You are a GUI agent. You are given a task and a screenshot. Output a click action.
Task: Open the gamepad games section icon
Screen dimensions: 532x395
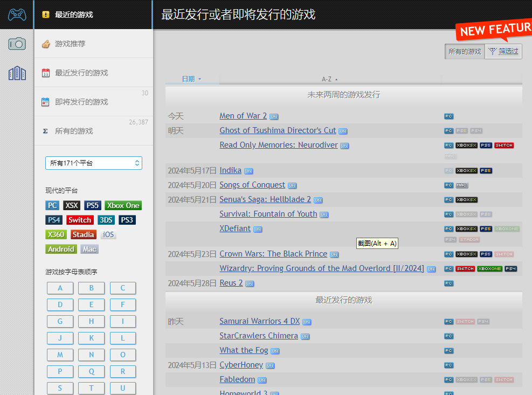(x=17, y=14)
